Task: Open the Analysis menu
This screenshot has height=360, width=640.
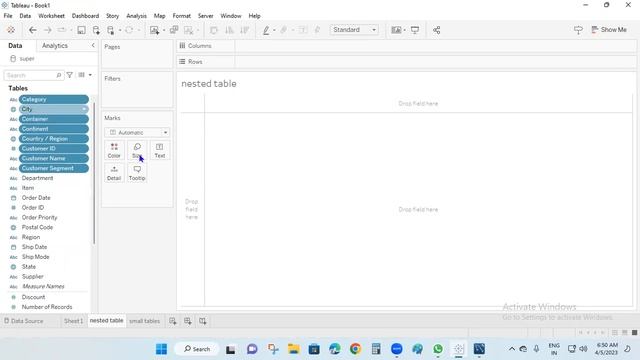Action: [136, 16]
